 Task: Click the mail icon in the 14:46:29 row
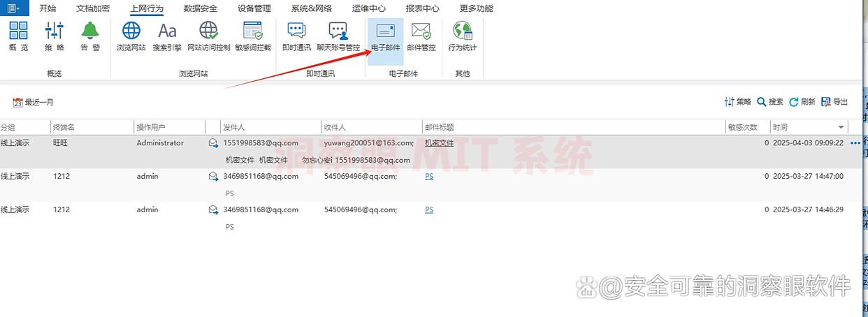(x=213, y=210)
